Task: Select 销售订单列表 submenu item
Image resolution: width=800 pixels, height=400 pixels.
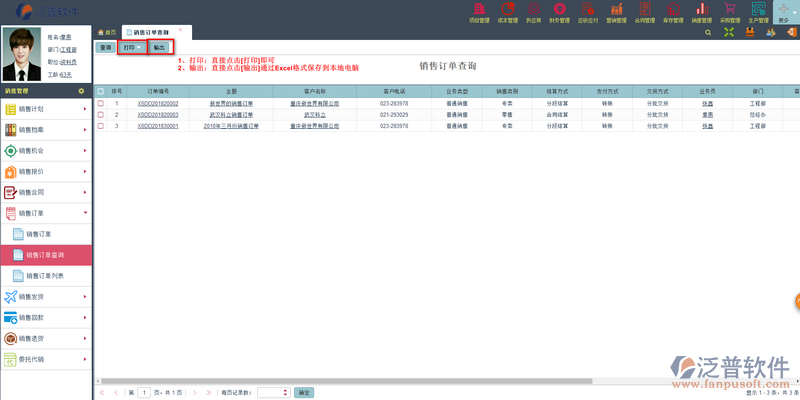Action: 46,276
